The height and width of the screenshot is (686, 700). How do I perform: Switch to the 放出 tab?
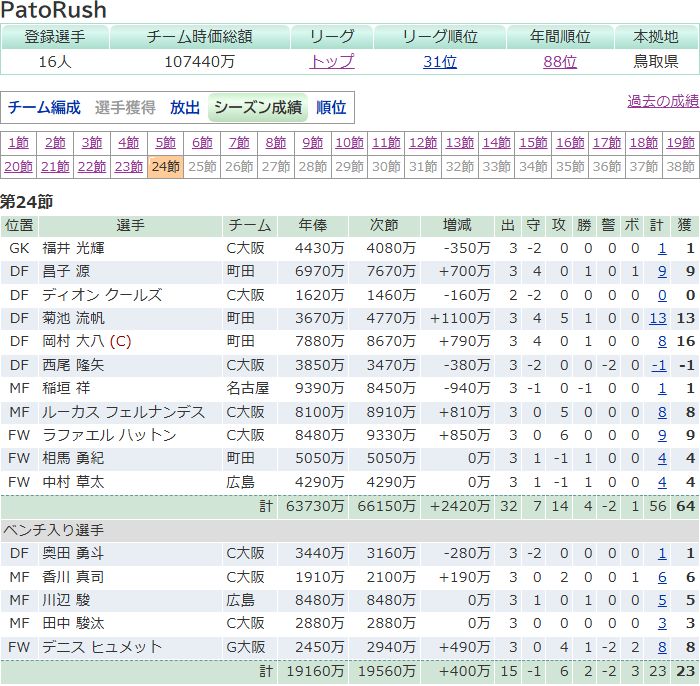184,108
